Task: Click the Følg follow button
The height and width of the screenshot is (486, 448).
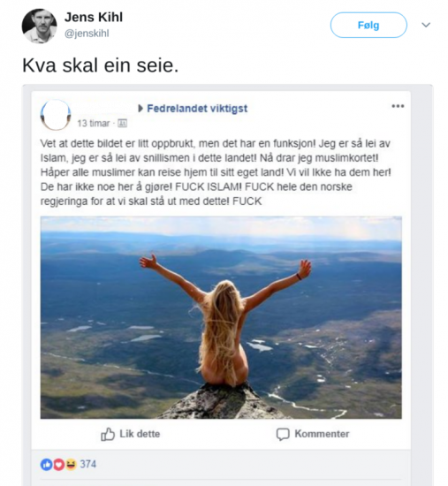Action: coord(368,25)
